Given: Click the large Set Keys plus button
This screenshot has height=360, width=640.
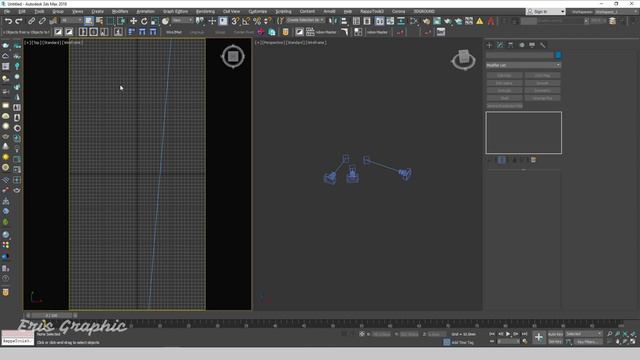Looking at the screenshot, I should [x=539, y=338].
